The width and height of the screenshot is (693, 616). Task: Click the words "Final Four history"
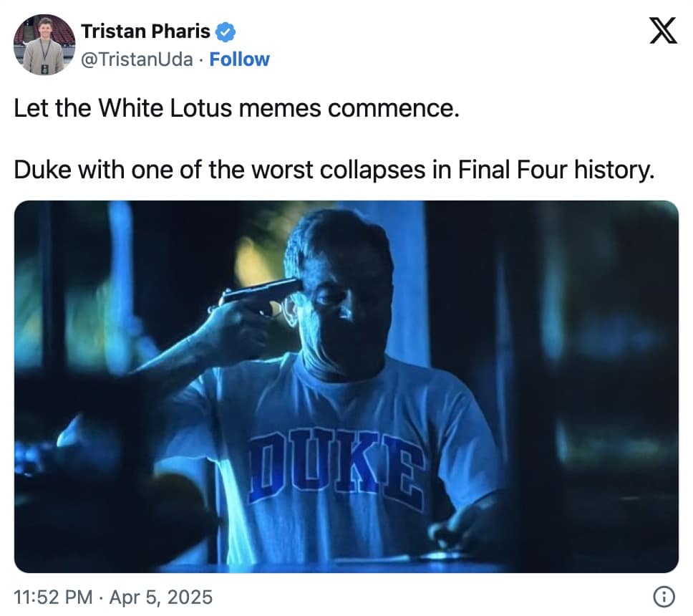[x=556, y=169]
